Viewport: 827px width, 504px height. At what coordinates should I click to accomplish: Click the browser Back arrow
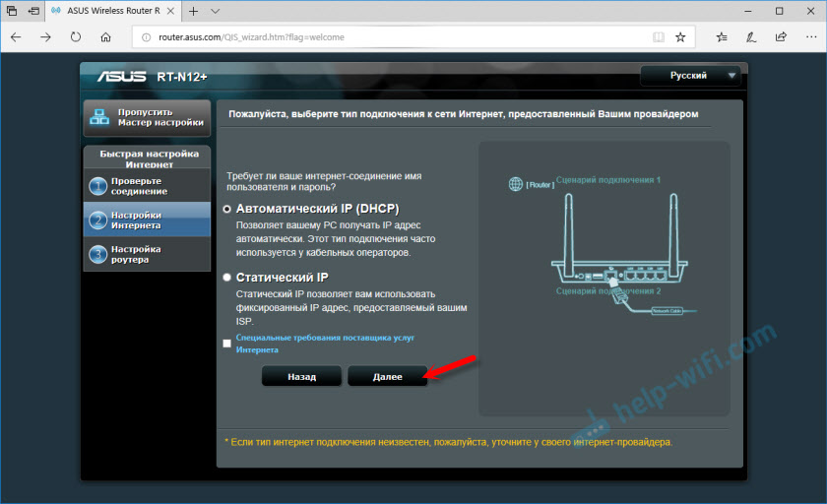(x=17, y=37)
